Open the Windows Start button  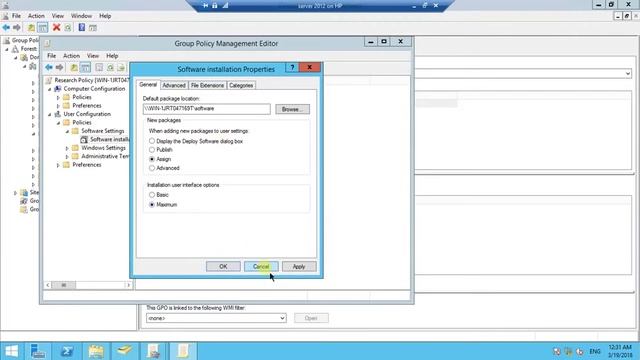[x=11, y=351]
